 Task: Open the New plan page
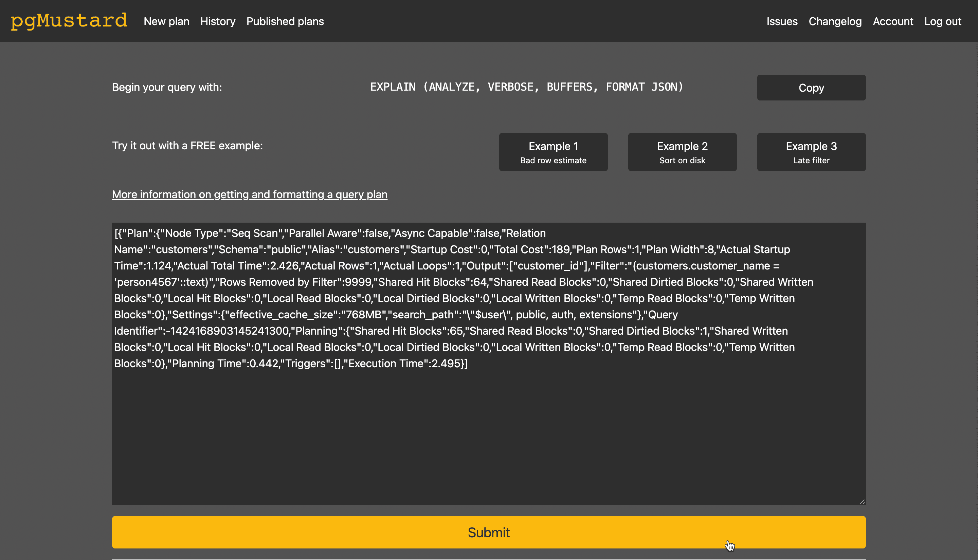pos(166,21)
